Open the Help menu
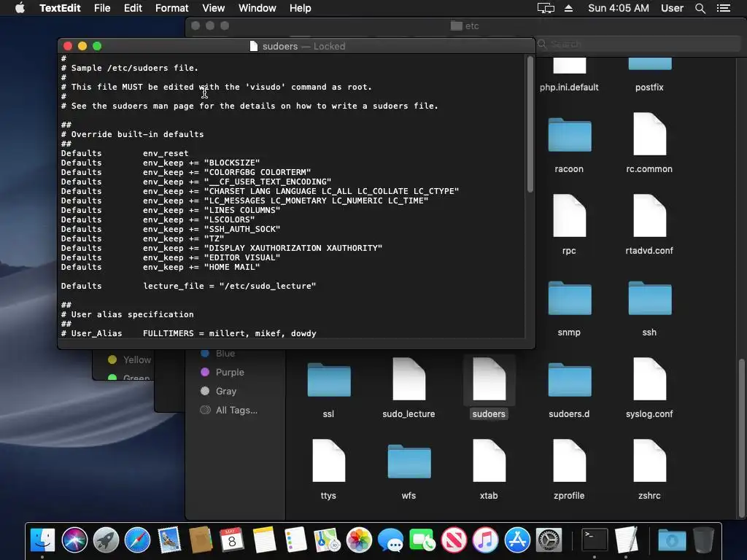This screenshot has width=747, height=560. pyautogui.click(x=300, y=8)
